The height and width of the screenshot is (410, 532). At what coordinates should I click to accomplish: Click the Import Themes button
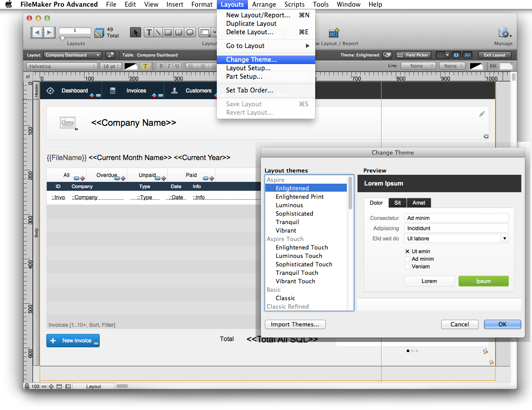coord(295,324)
